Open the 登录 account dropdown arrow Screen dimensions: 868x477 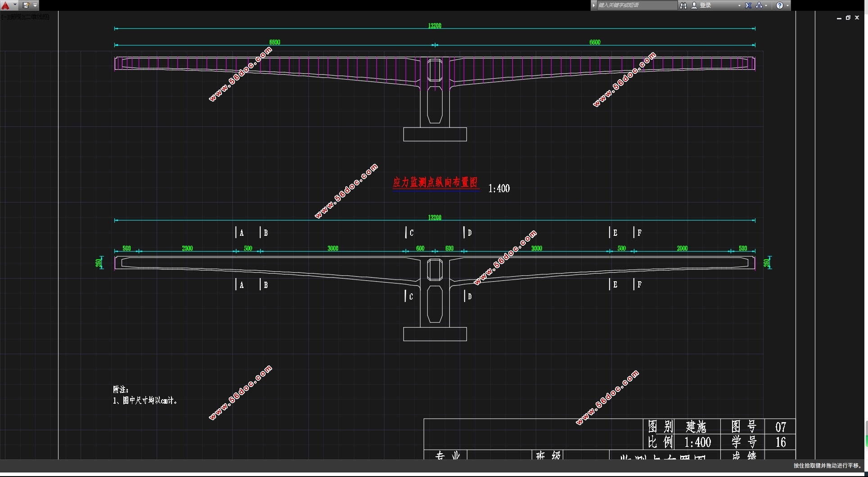point(739,5)
